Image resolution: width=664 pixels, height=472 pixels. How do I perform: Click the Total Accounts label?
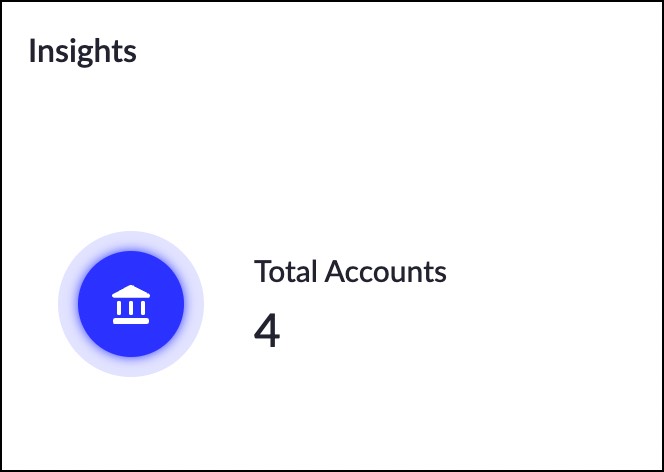[350, 271]
